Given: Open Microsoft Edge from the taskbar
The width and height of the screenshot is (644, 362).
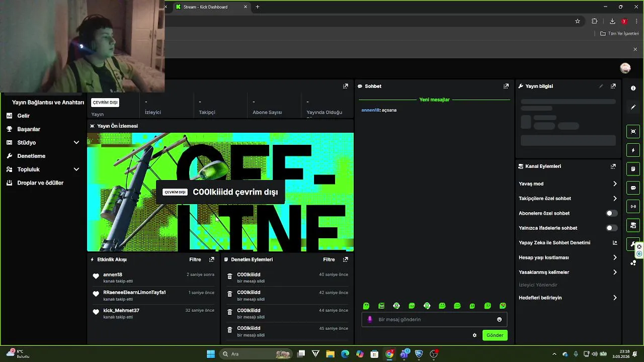Looking at the screenshot, I should pos(345,354).
